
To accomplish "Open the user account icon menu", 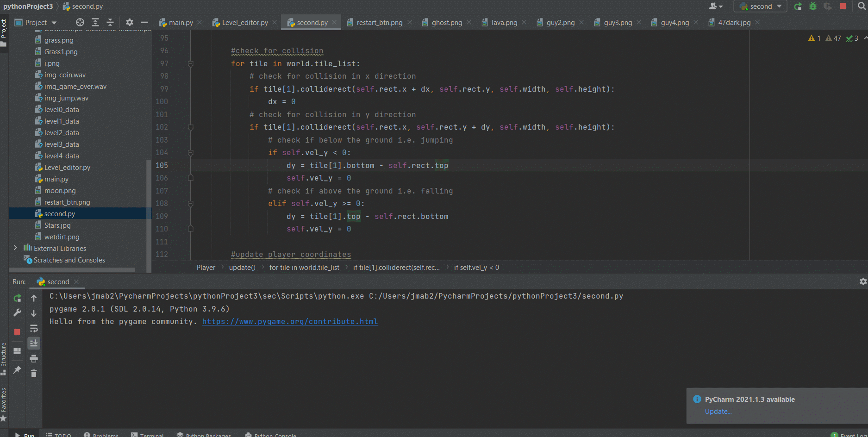I will [x=716, y=6].
